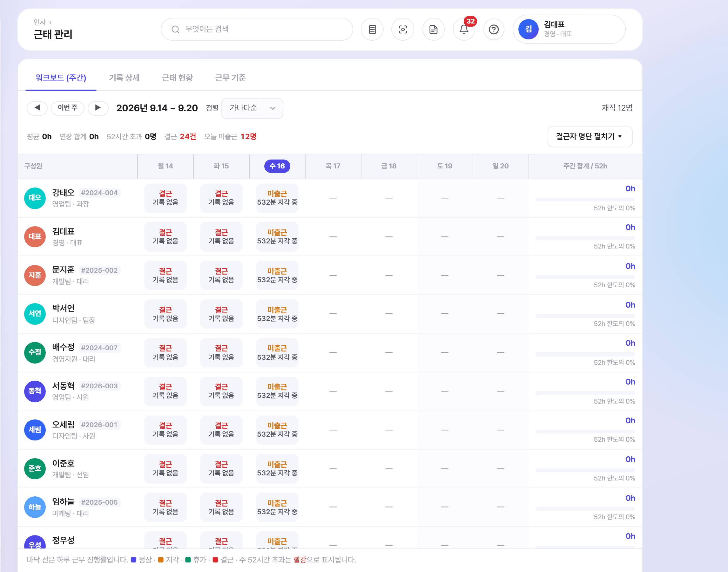Go to previous week arrow
728x572 pixels.
pos(37,108)
